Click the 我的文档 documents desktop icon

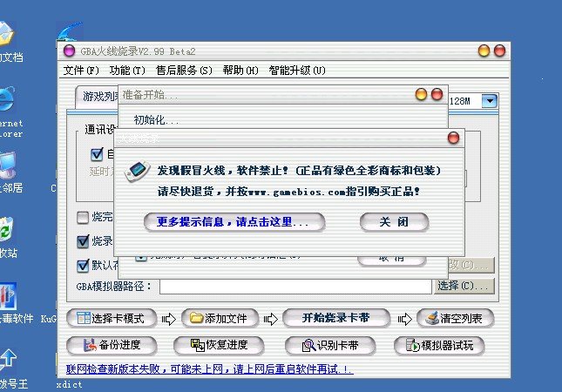[x=7, y=34]
